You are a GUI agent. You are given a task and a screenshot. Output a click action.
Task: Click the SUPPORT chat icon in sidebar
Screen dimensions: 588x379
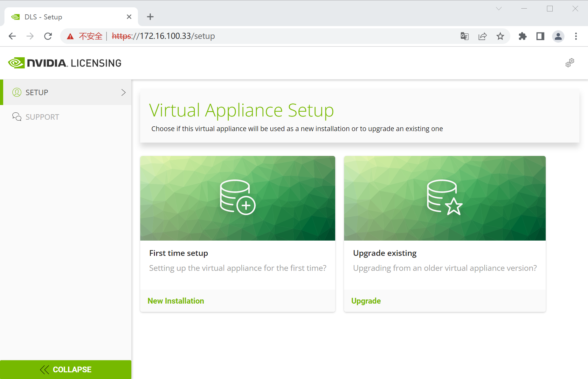pos(17,116)
